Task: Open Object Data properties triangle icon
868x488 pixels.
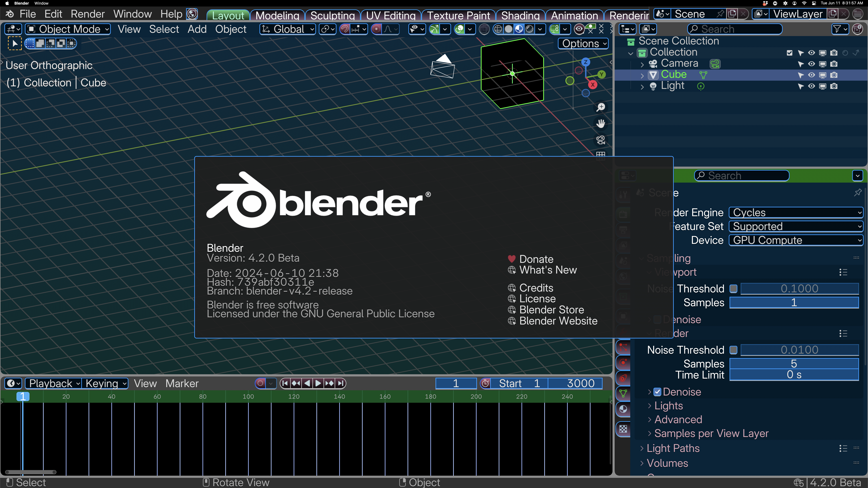Action: pos(623,393)
